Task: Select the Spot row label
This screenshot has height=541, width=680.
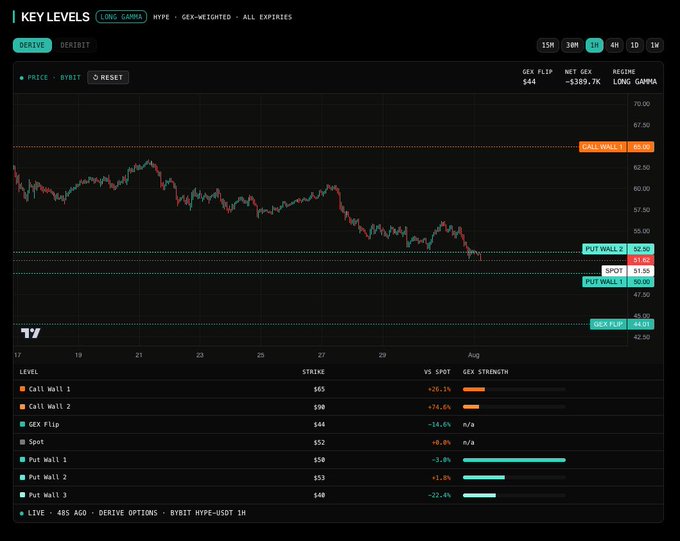Action: click(x=36, y=442)
